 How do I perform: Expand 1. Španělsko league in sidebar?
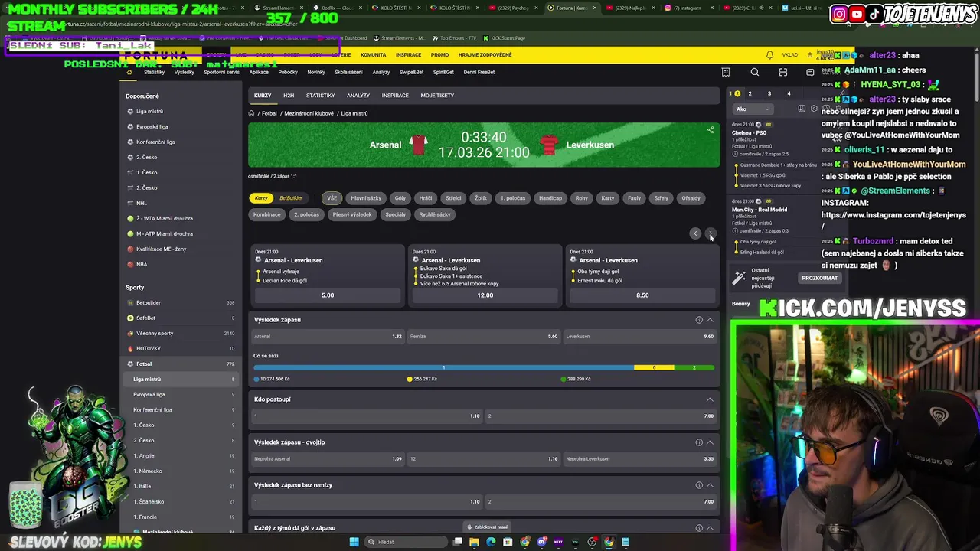182,502
